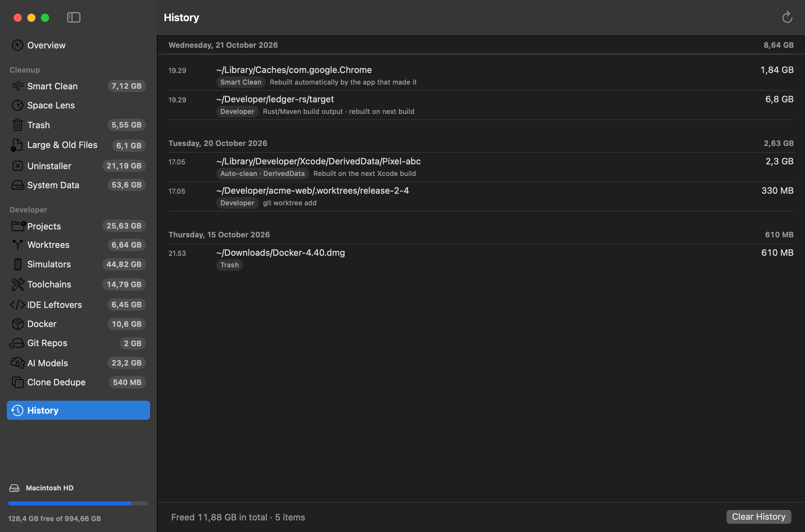Screen dimensions: 805x532
Task: Click Developer tag on acme-web worktree entry
Action: [x=237, y=203]
